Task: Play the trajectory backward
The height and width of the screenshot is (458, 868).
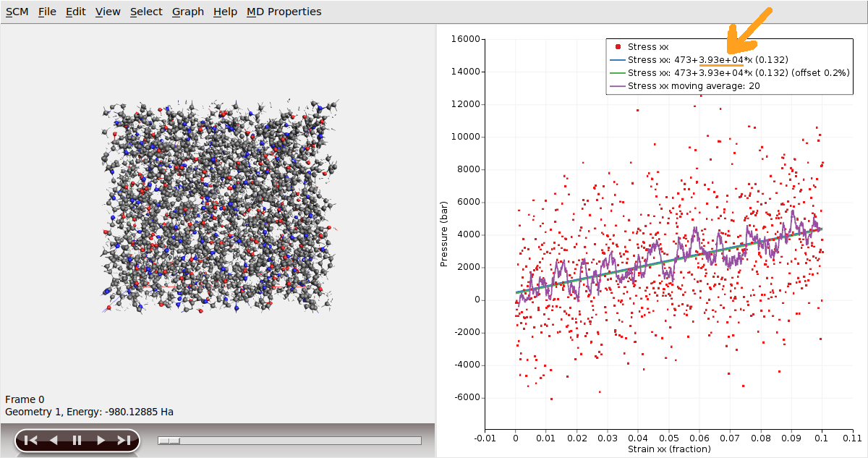Action: tap(54, 440)
